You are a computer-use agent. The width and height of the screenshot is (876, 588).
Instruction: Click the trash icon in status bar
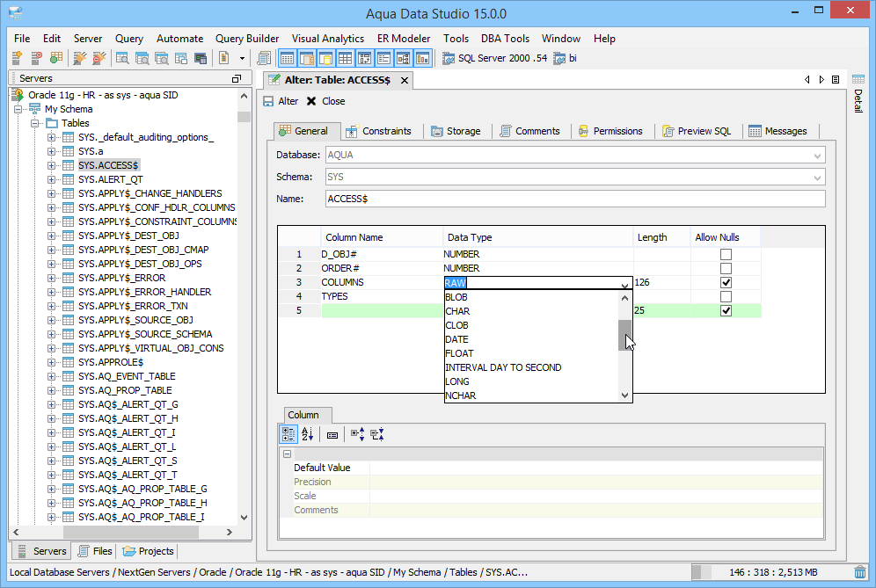pyautogui.click(x=860, y=572)
